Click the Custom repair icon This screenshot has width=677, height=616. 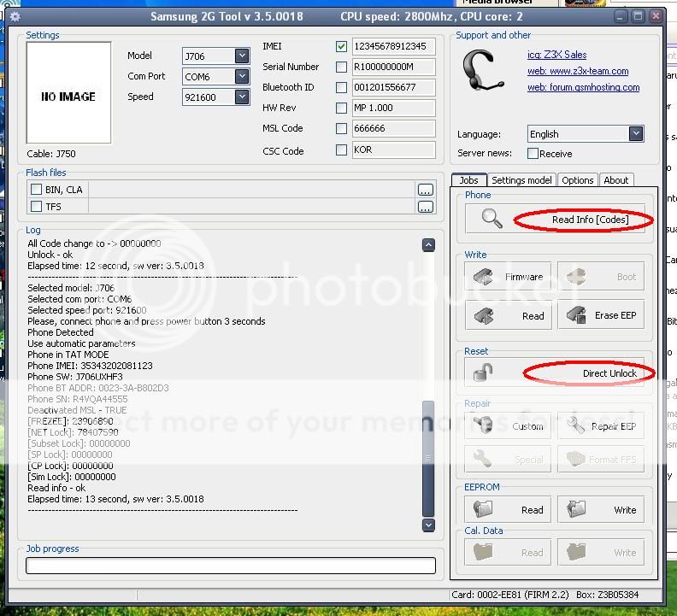click(x=483, y=425)
